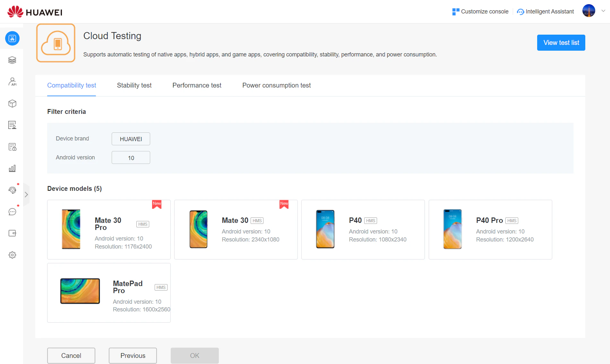This screenshot has width=610, height=364.
Task: Click the Cloud Testing orange cloud icon
Action: click(56, 43)
